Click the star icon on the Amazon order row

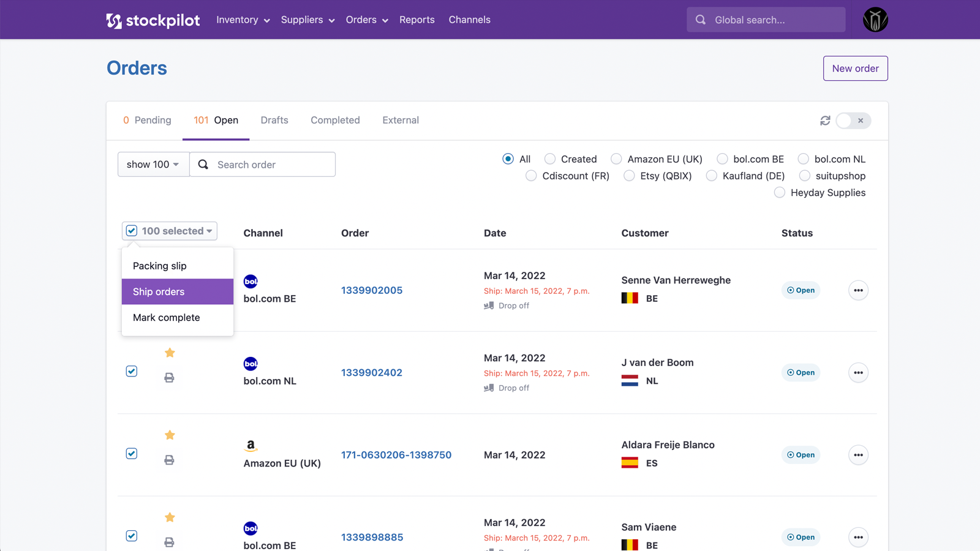(170, 435)
